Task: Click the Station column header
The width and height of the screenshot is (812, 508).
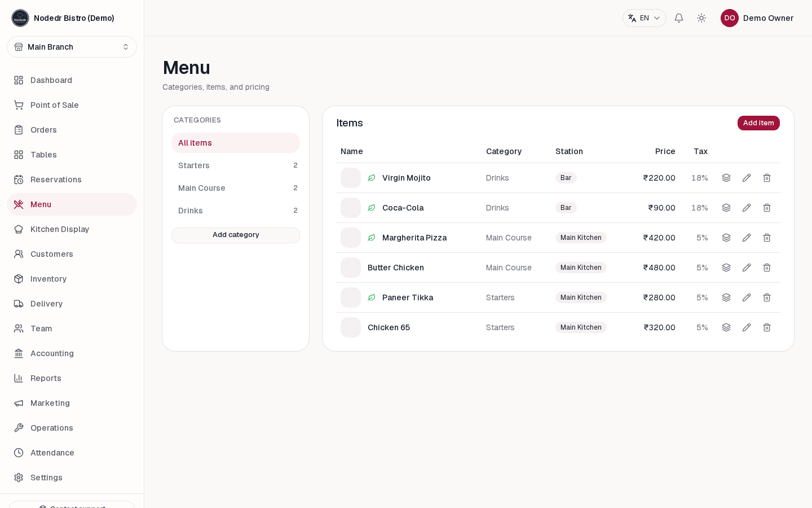Action: (569, 151)
